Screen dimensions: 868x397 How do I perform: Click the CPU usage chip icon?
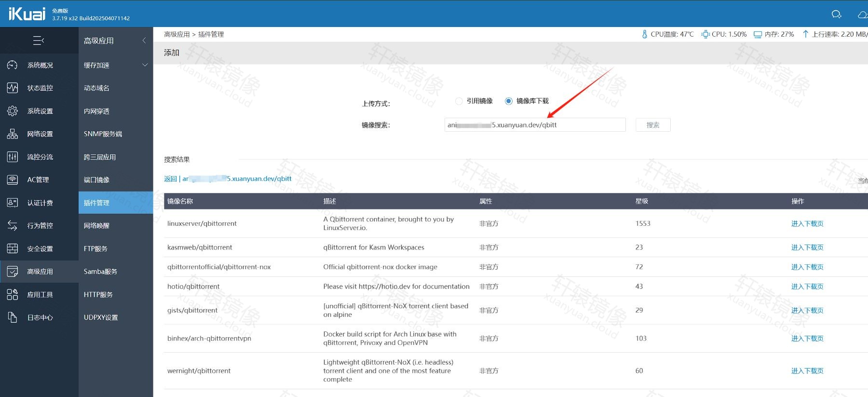click(x=706, y=34)
